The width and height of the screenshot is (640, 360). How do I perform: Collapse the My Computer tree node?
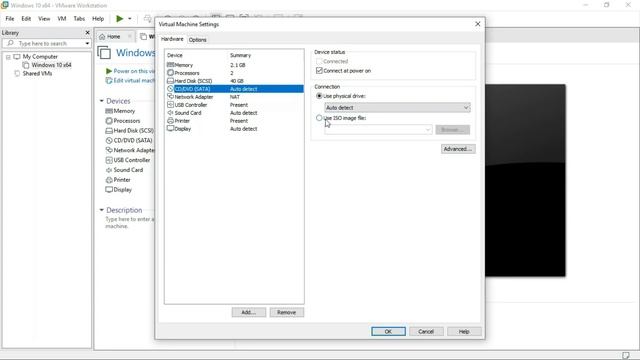(8, 57)
